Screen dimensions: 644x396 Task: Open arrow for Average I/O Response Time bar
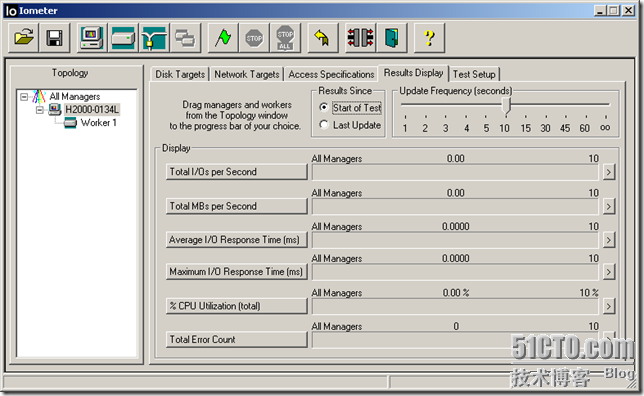pos(609,240)
